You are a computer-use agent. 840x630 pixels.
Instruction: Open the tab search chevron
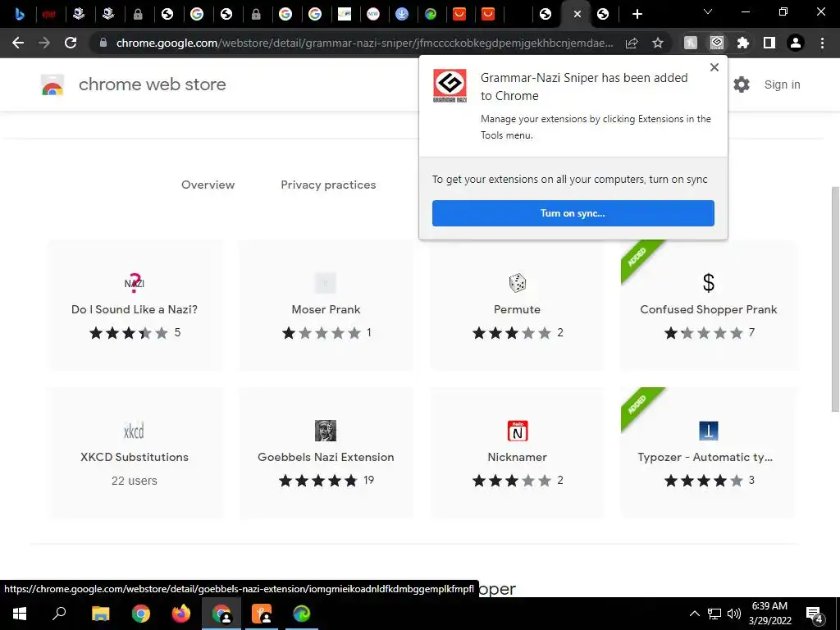[x=708, y=11]
